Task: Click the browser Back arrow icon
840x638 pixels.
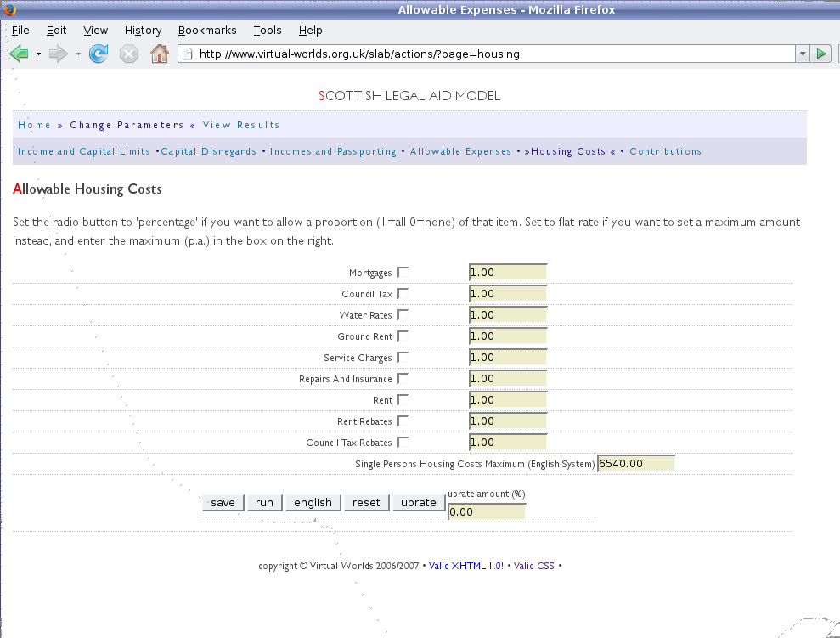Action: [19, 54]
